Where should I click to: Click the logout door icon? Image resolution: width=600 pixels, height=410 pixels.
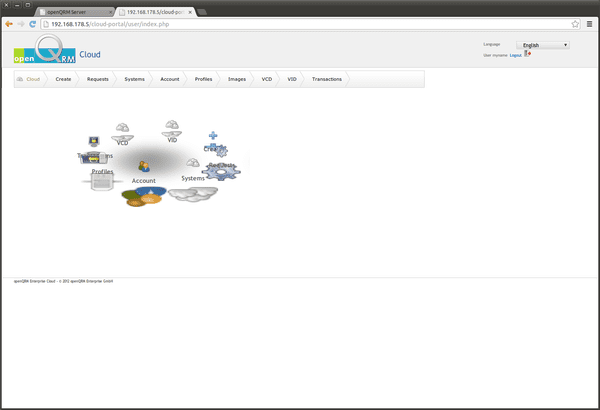tap(527, 54)
